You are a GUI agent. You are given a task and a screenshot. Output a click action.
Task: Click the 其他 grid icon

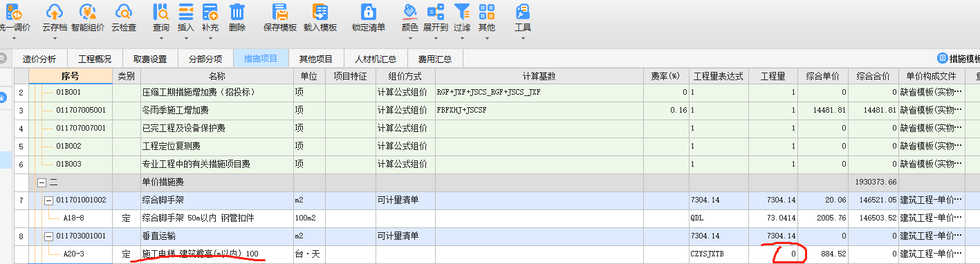pyautogui.click(x=486, y=12)
